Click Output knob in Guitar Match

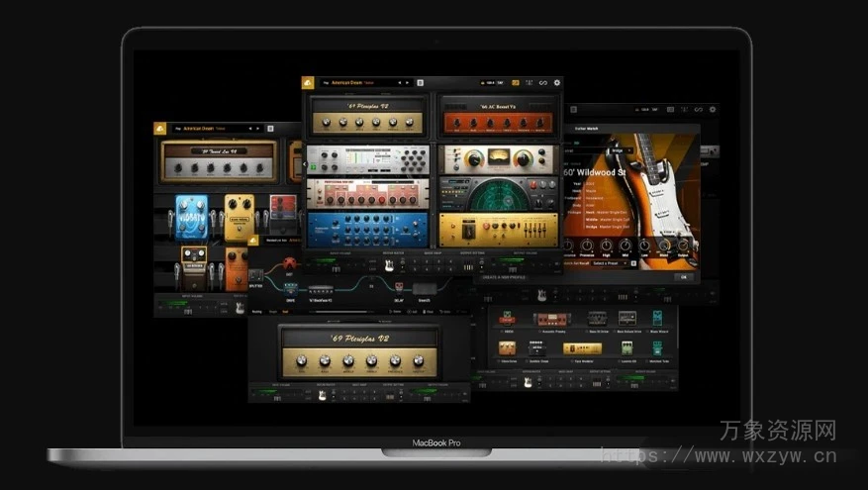point(683,245)
